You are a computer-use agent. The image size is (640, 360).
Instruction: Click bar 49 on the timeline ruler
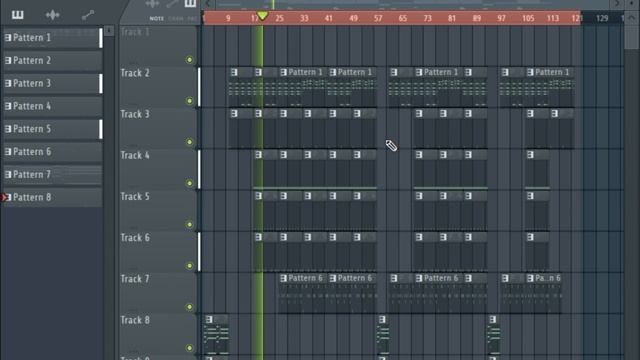(x=353, y=18)
